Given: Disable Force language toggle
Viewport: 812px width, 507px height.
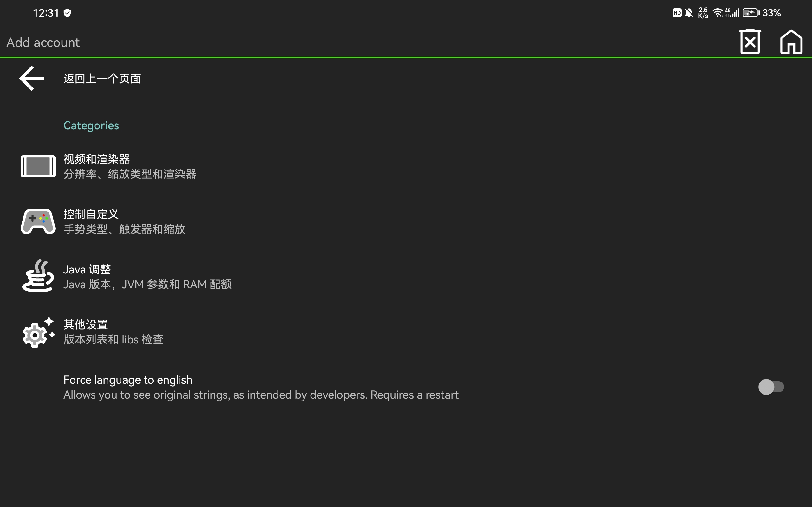Looking at the screenshot, I should 770,387.
